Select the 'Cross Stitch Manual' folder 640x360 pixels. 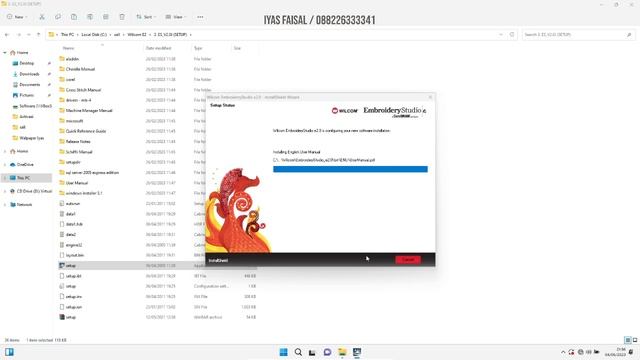click(x=83, y=90)
